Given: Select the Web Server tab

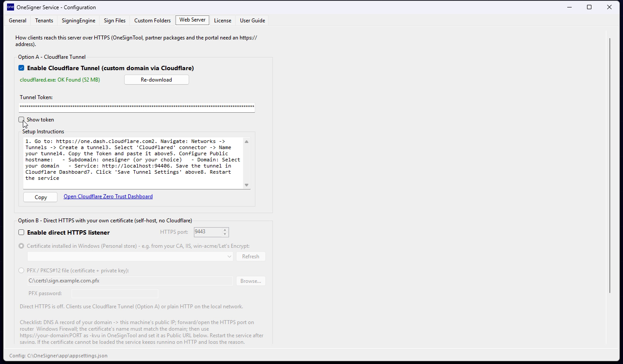Looking at the screenshot, I should [x=192, y=20].
